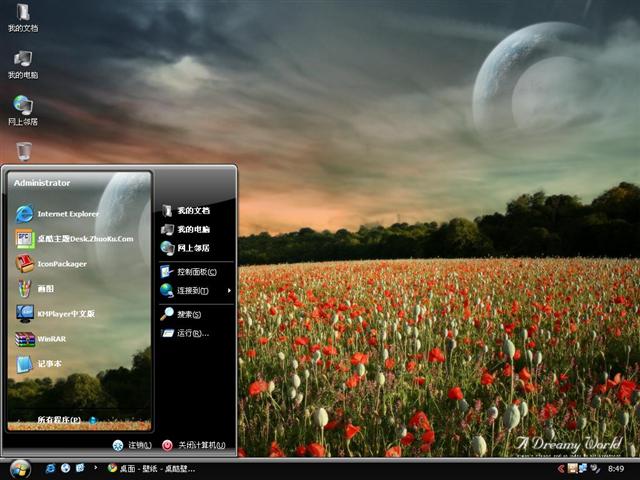Screen dimensions: 640x480
Task: Select 我的文档 in Start menu right column
Action: (x=193, y=211)
